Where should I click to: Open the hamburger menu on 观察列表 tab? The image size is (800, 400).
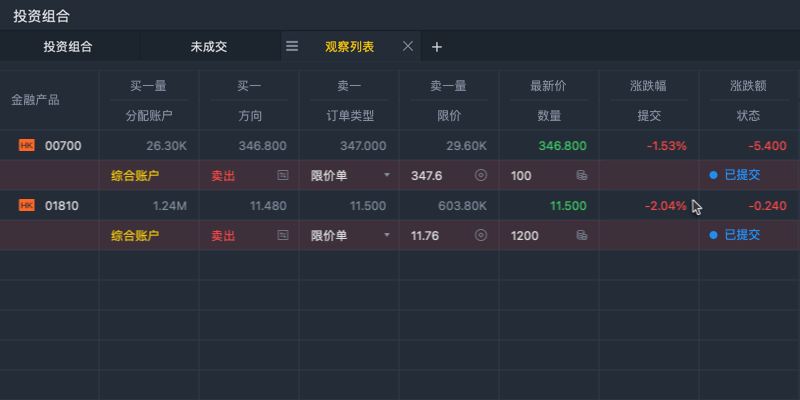pos(292,46)
